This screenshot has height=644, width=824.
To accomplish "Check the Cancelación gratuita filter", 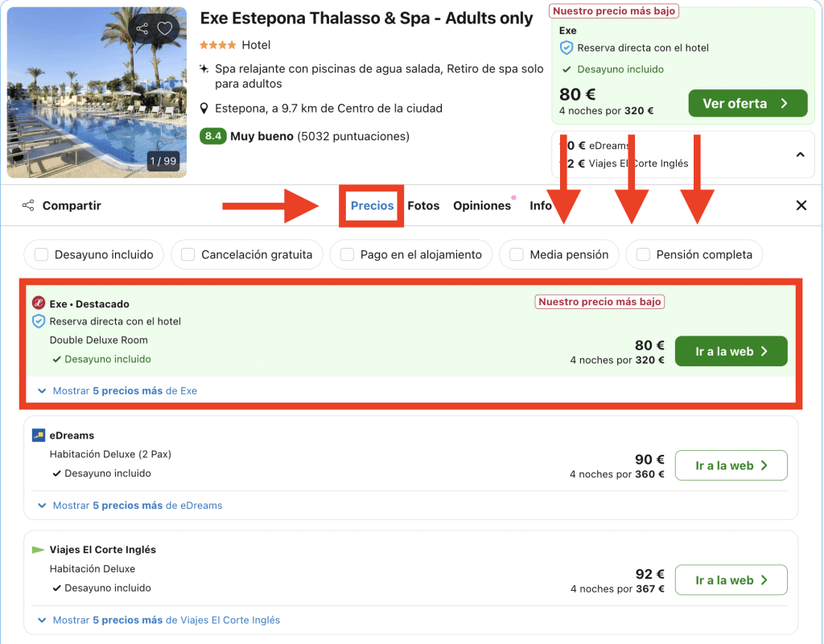I will pyautogui.click(x=187, y=254).
